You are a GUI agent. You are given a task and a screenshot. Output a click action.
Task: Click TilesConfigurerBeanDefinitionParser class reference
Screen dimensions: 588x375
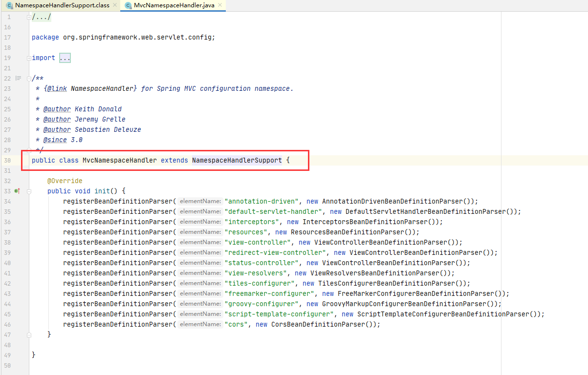tap(387, 283)
